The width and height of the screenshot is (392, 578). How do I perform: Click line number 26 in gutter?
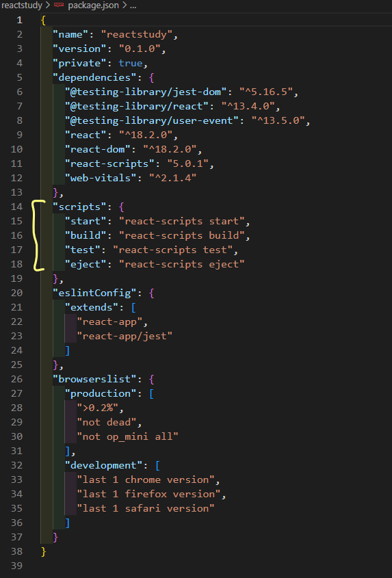16,380
